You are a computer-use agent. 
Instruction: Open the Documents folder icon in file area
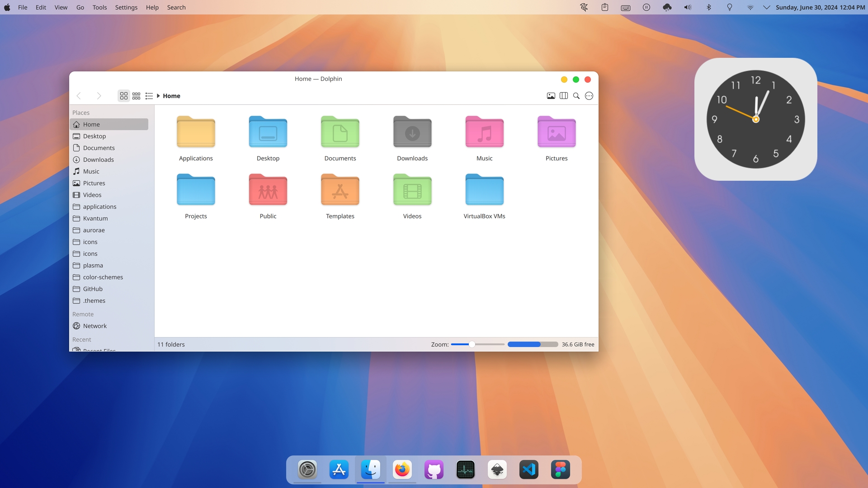pyautogui.click(x=340, y=131)
